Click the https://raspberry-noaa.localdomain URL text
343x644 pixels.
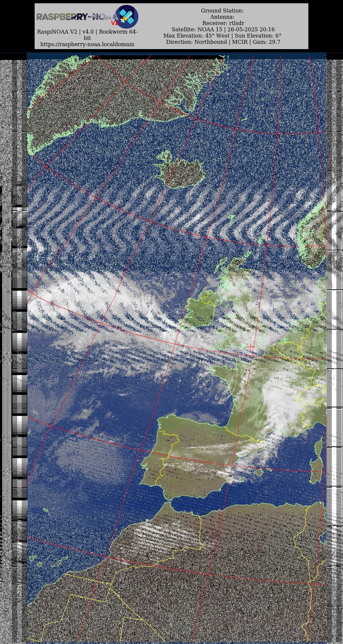pyautogui.click(x=87, y=44)
